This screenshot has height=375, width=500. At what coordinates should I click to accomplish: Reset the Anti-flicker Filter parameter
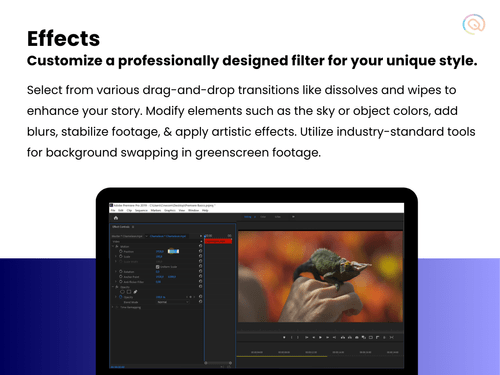pyautogui.click(x=200, y=281)
